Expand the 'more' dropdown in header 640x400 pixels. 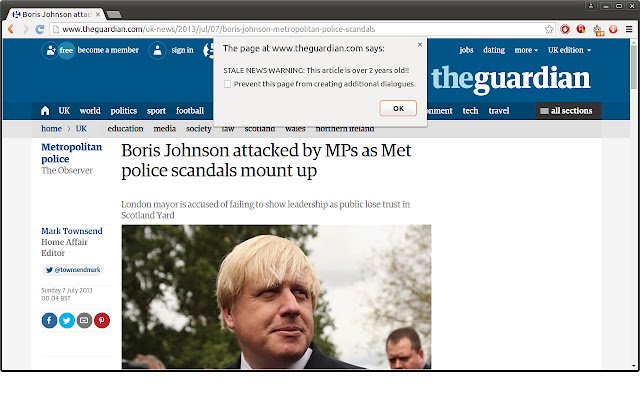coord(526,50)
